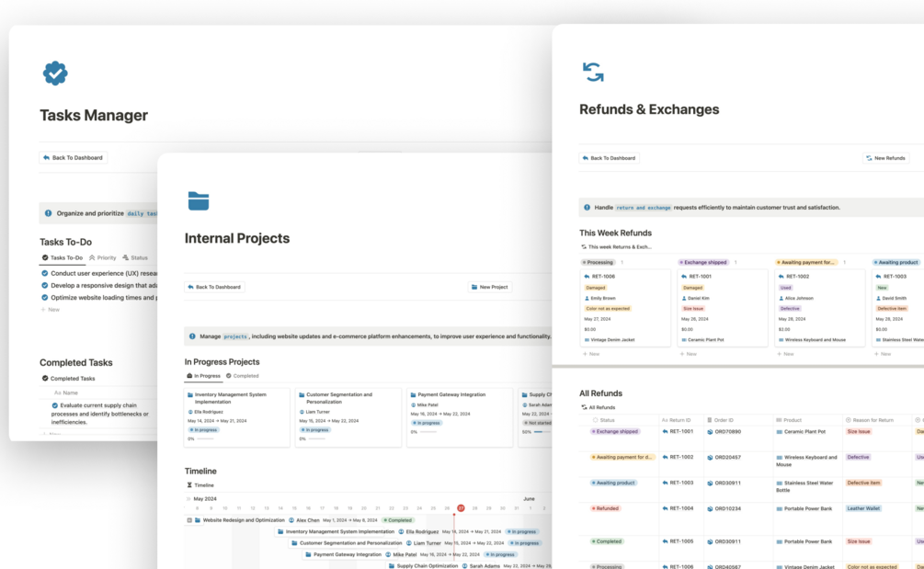
Task: Add new card under Processing column
Action: [x=591, y=354]
